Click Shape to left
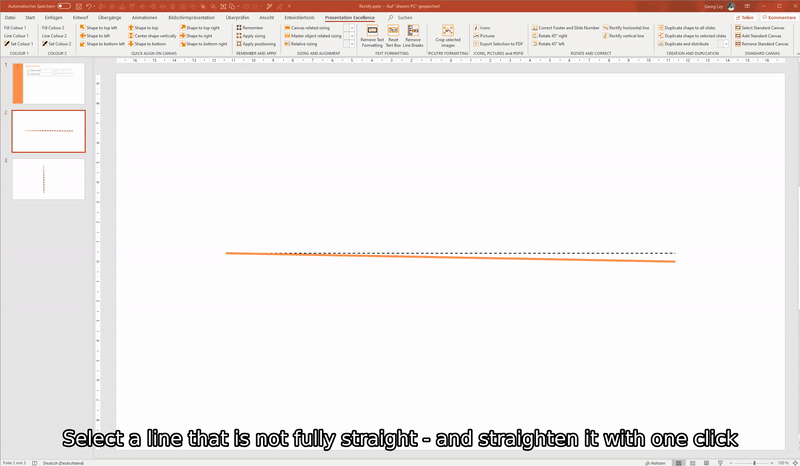The width and height of the screenshot is (800, 466). click(95, 36)
